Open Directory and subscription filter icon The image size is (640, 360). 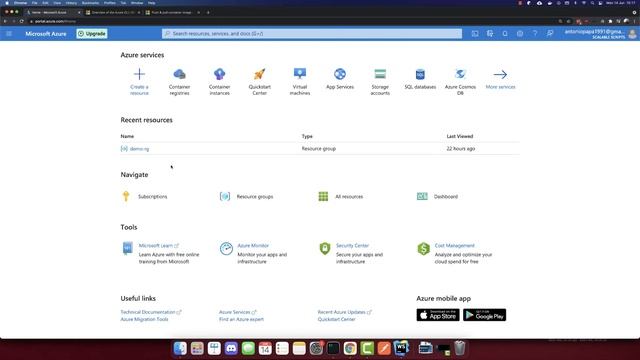[x=490, y=33]
